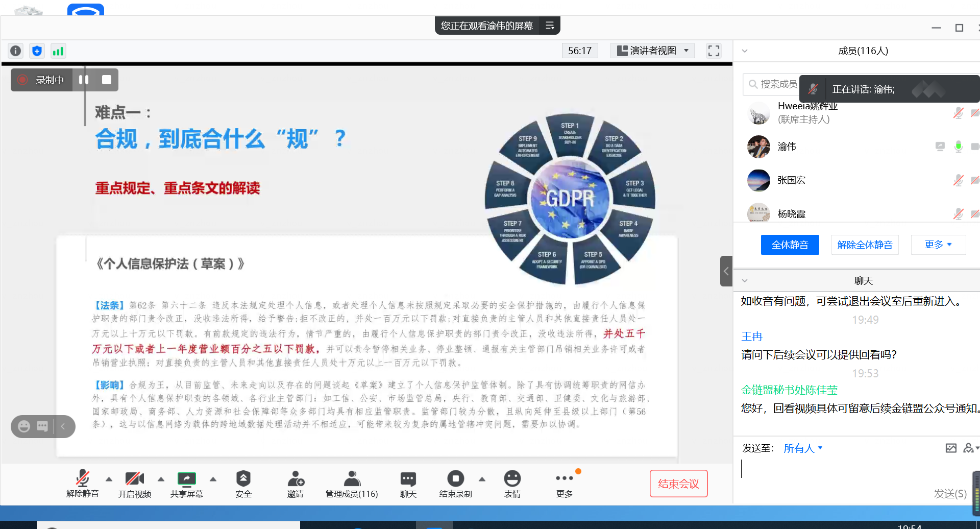Unmute microphone via 解除静音
This screenshot has height=529, width=980.
(83, 484)
